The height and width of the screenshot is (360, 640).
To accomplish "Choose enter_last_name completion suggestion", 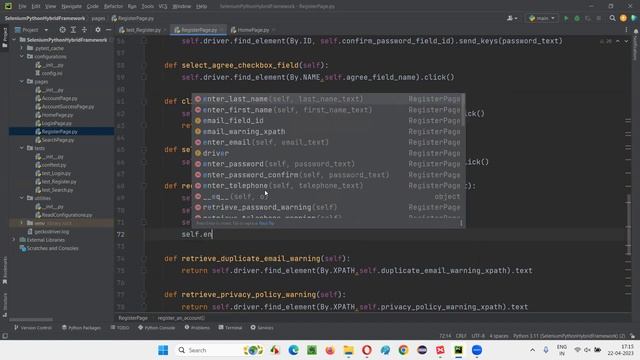I will click(x=327, y=99).
